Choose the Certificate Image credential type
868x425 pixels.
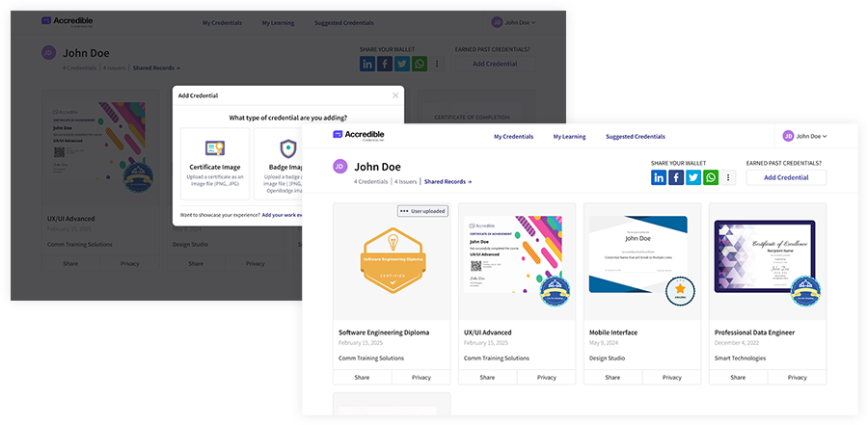[215, 163]
